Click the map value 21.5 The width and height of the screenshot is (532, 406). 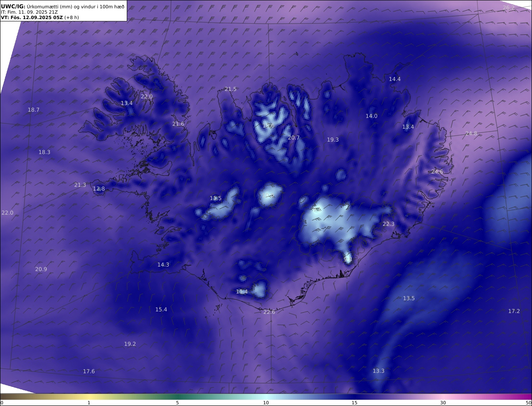coord(231,89)
